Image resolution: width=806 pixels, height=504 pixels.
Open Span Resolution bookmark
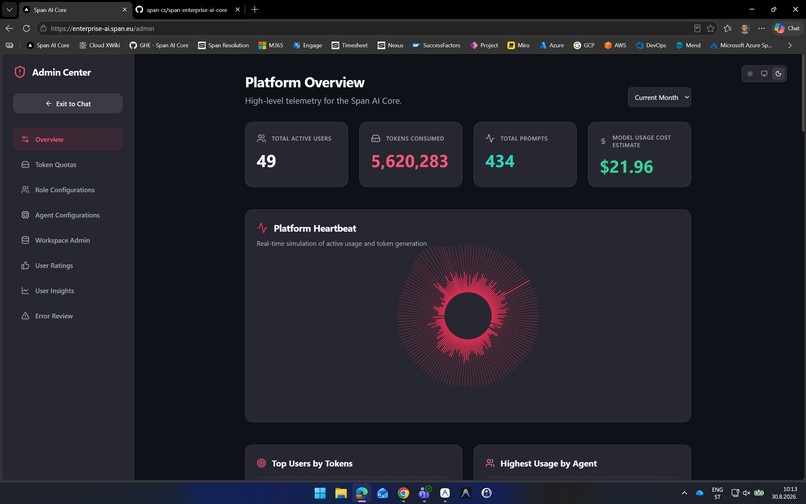pos(224,45)
